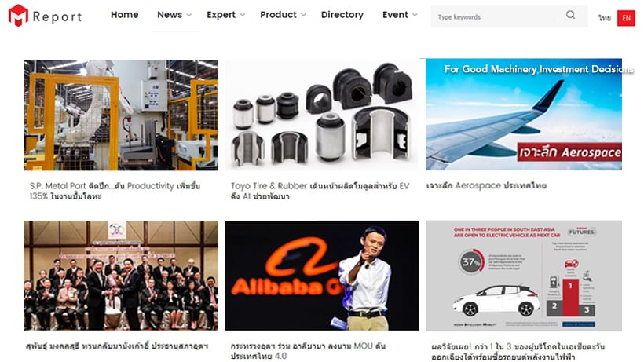Expand the Expert dropdown menu
Viewport: 644px width, 362px height.
click(225, 15)
